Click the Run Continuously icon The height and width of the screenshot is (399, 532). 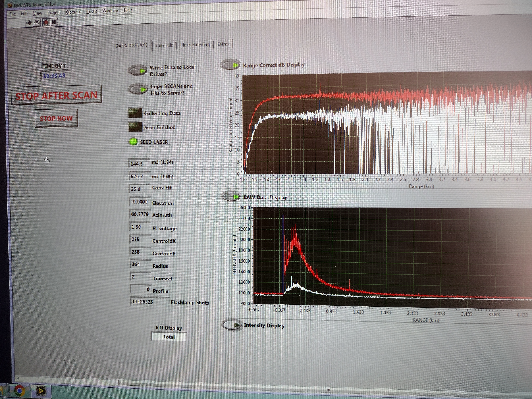click(37, 23)
